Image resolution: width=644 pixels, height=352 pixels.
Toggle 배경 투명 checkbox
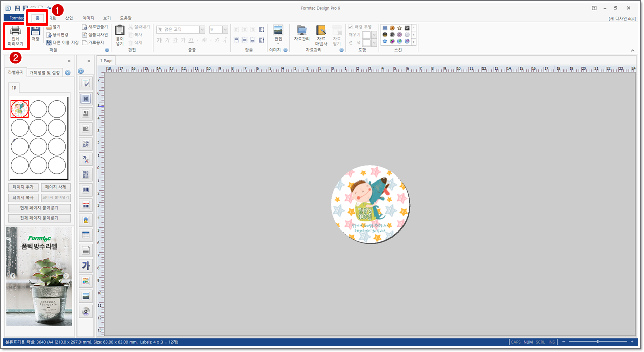[350, 27]
